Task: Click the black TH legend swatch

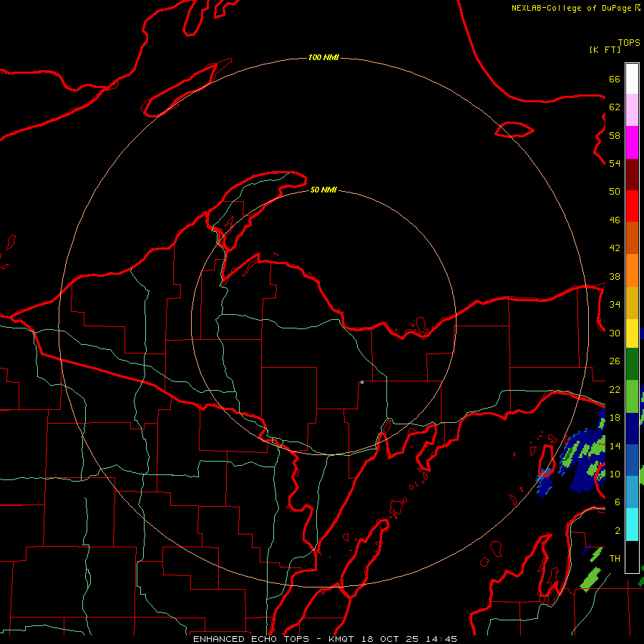Action: click(x=632, y=557)
